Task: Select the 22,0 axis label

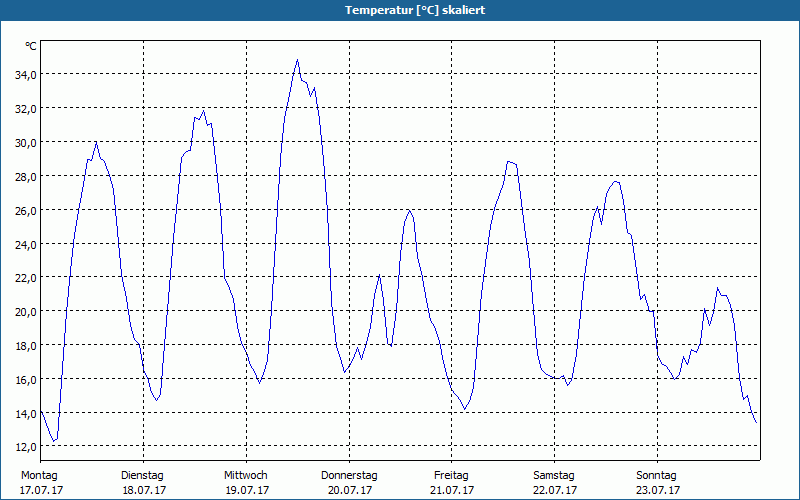Action: tap(26, 278)
